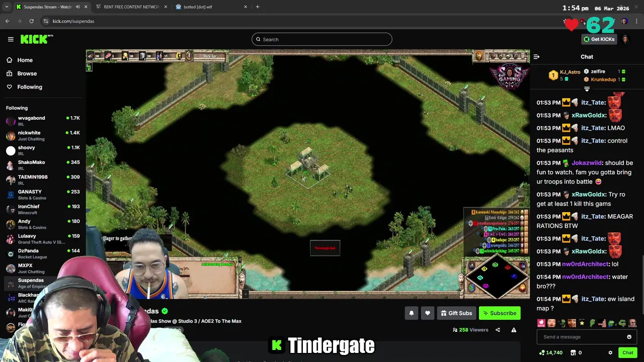This screenshot has width=644, height=362.
Task: Open shoovy channel in Following list
Action: (x=43, y=150)
